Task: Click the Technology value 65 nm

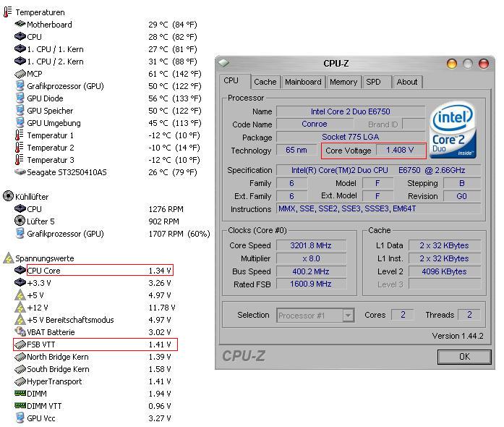Action: click(x=296, y=150)
